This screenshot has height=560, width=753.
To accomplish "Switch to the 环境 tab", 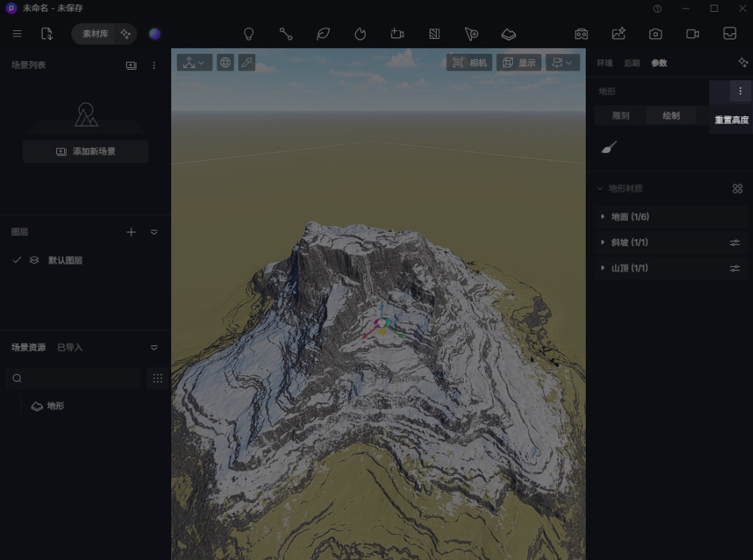I will coord(605,63).
